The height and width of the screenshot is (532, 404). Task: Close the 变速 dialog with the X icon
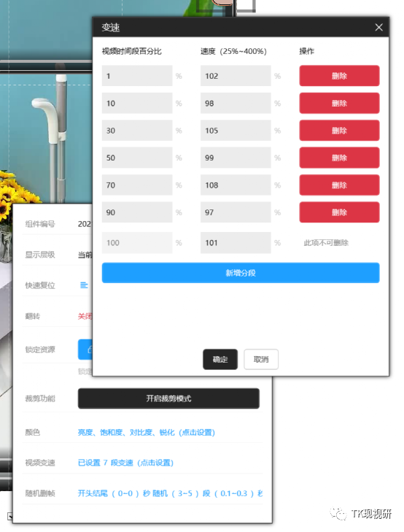pos(378,27)
